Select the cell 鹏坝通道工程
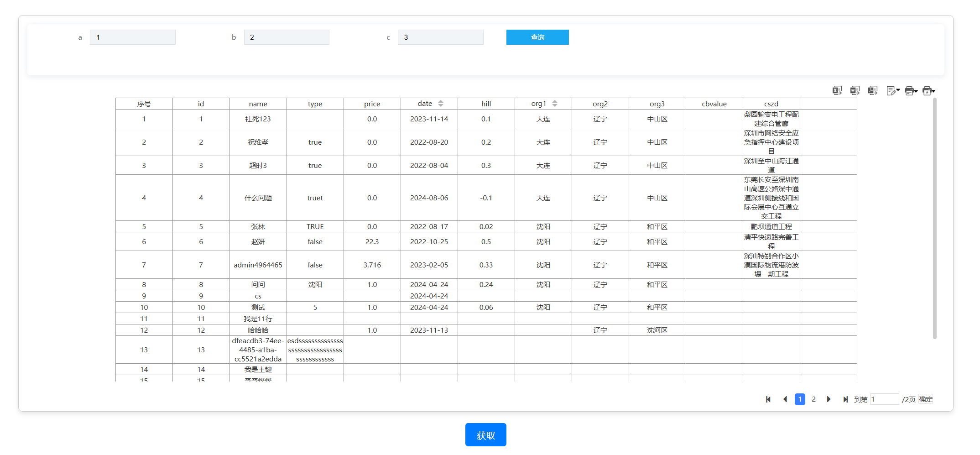Viewport: 980px width, 455px height. [x=771, y=227]
